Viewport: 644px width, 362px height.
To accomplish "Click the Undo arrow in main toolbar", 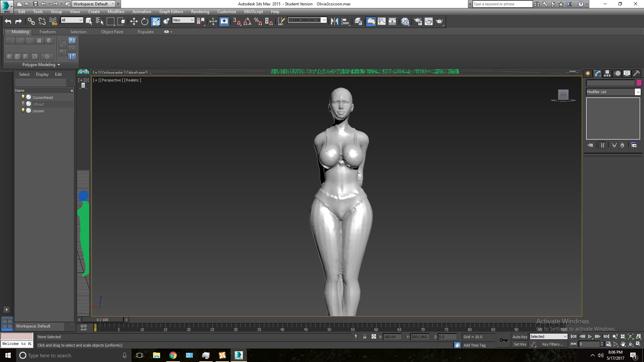I will click(8, 21).
